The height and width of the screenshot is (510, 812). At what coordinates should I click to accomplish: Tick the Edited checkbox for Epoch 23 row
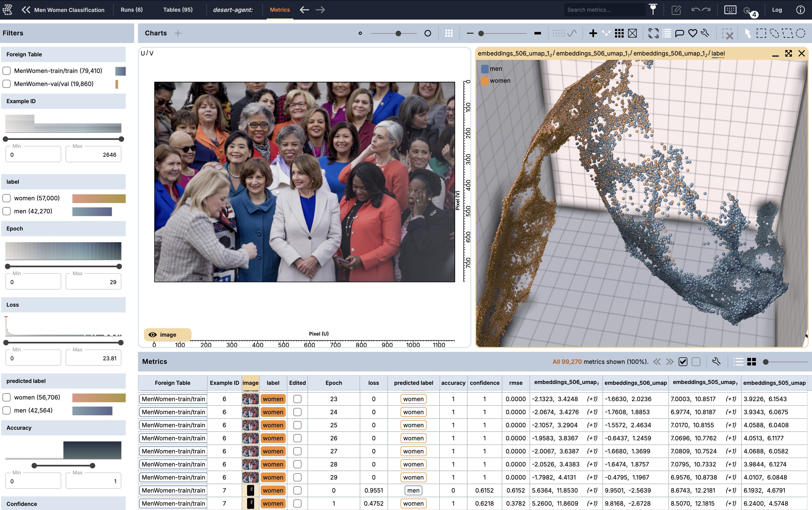click(297, 399)
